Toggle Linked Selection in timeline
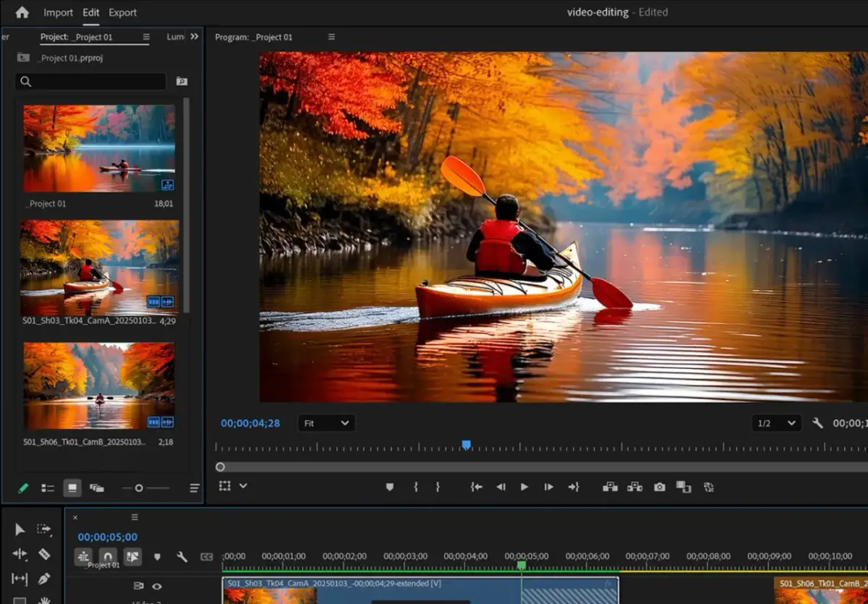 (132, 556)
